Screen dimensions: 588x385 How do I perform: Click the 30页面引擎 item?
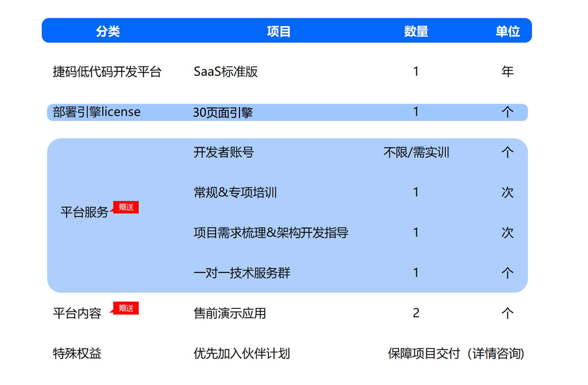pyautogui.click(x=223, y=112)
